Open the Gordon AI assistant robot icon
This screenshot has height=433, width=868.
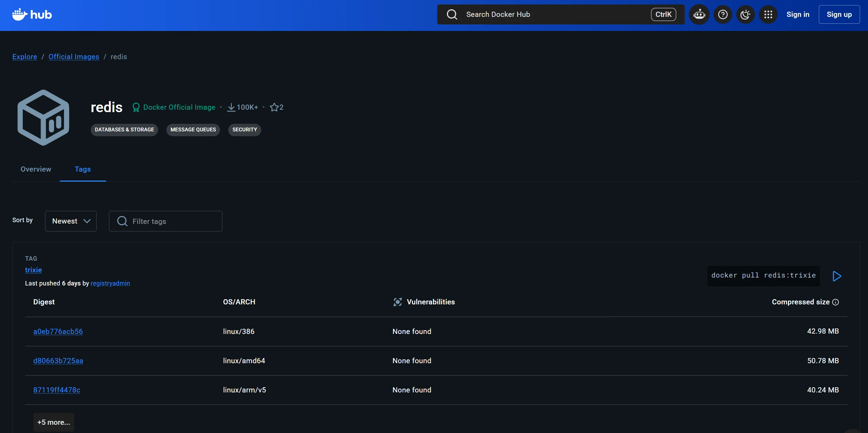pyautogui.click(x=699, y=14)
